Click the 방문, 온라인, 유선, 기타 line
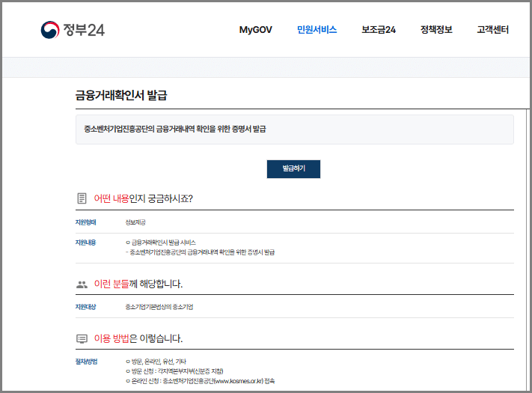The width and height of the screenshot is (532, 393). (x=156, y=362)
